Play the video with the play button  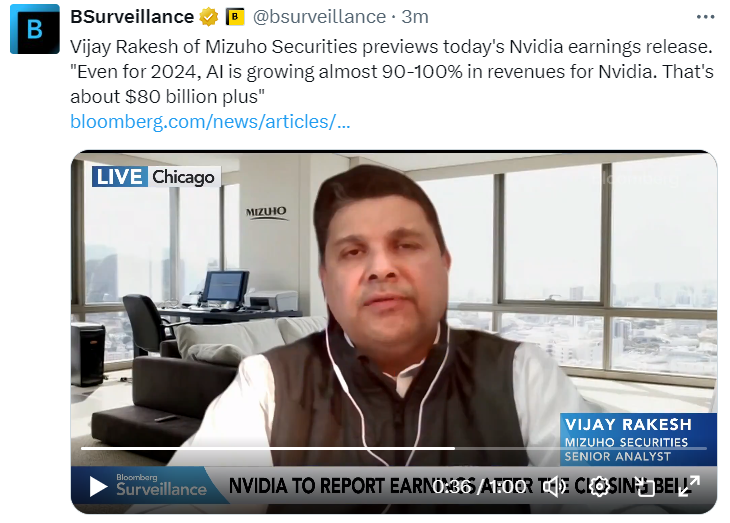point(97,487)
